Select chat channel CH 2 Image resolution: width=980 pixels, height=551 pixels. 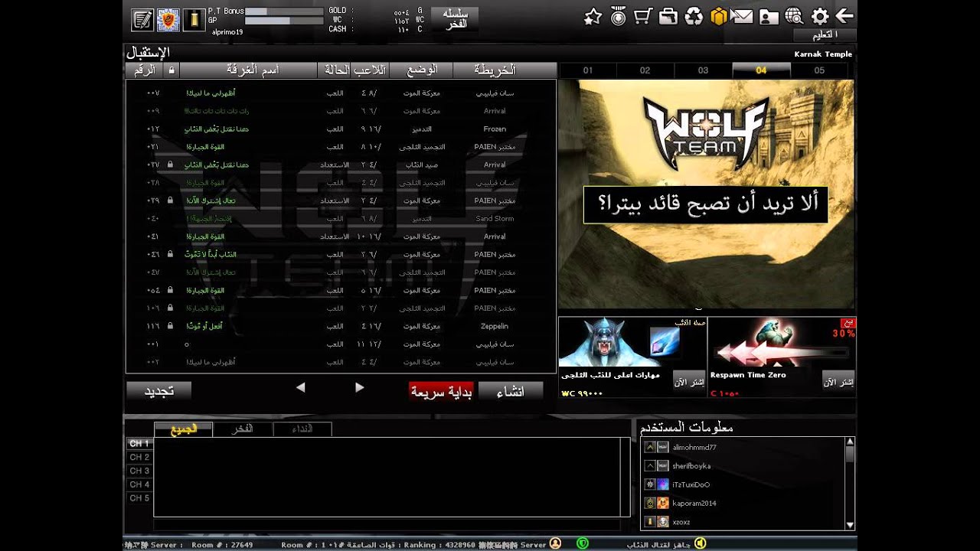(x=139, y=458)
